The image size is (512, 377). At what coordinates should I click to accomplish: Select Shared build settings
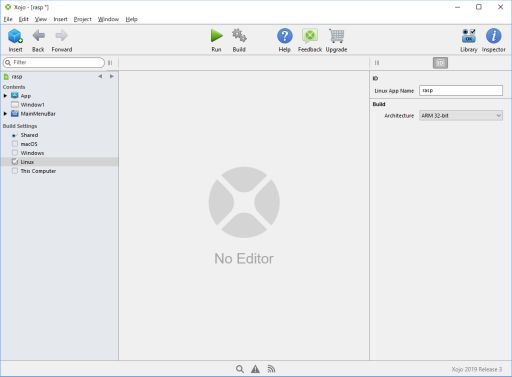click(29, 135)
